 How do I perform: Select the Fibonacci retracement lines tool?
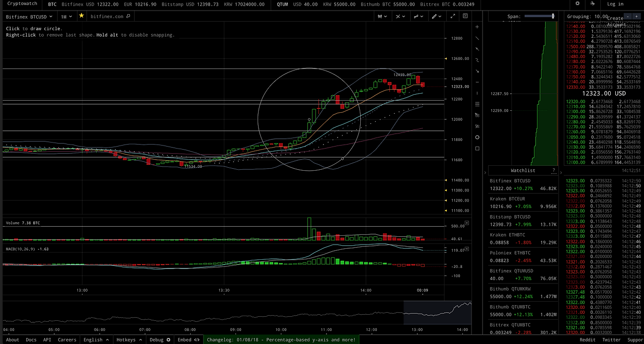(x=477, y=104)
